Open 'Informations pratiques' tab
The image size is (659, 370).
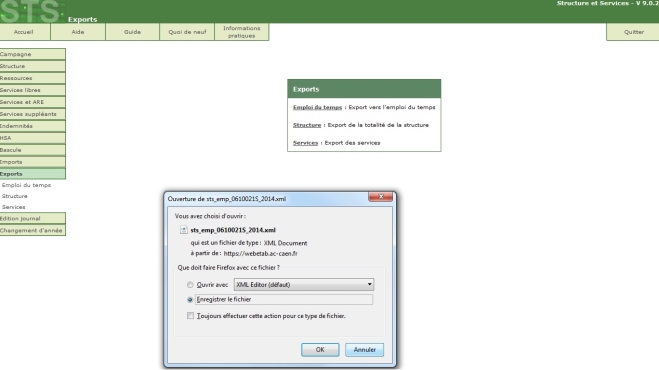coord(242,32)
